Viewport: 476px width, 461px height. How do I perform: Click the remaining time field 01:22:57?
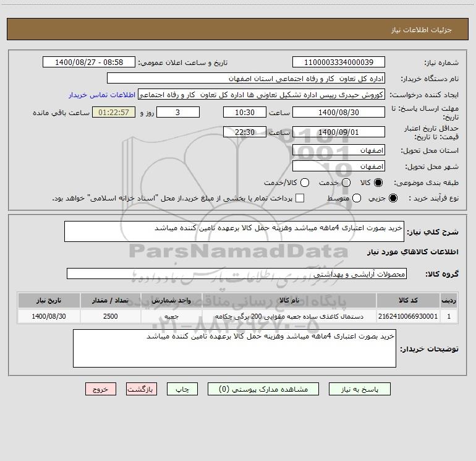coord(114,112)
